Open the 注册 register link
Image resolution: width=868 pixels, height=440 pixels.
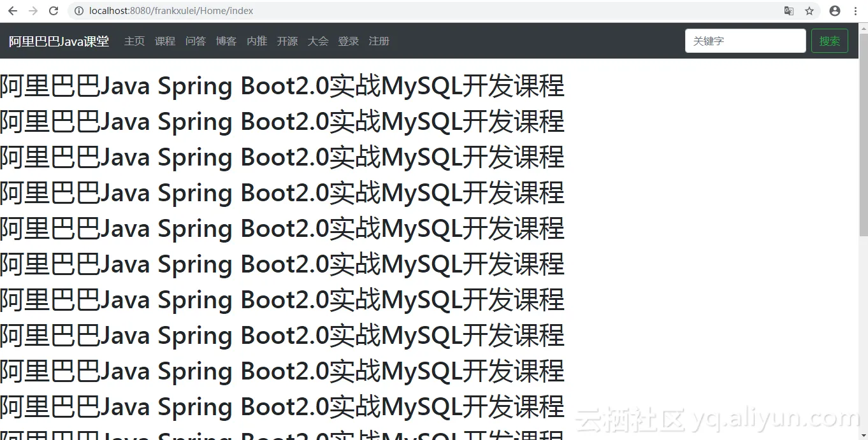[379, 41]
